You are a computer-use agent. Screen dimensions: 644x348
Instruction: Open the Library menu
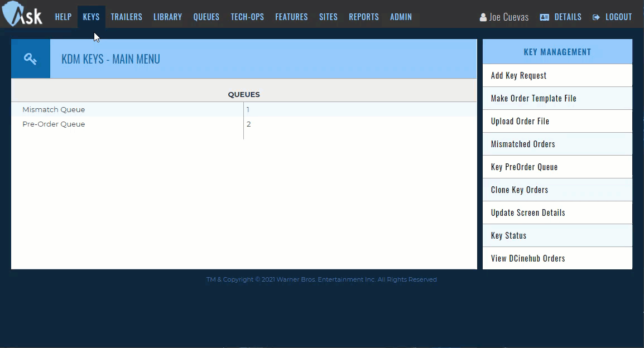[167, 17]
